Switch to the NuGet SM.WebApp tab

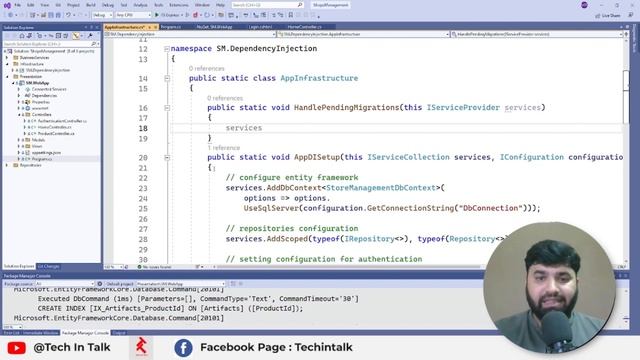[x=215, y=27]
